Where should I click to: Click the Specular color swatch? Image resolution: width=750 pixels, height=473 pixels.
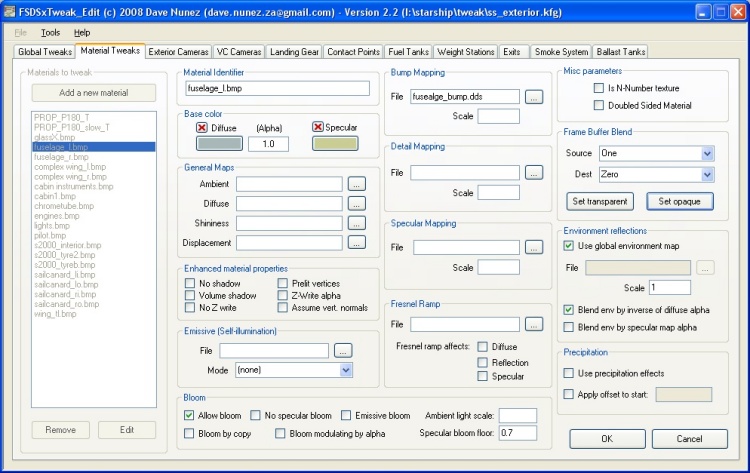(336, 144)
